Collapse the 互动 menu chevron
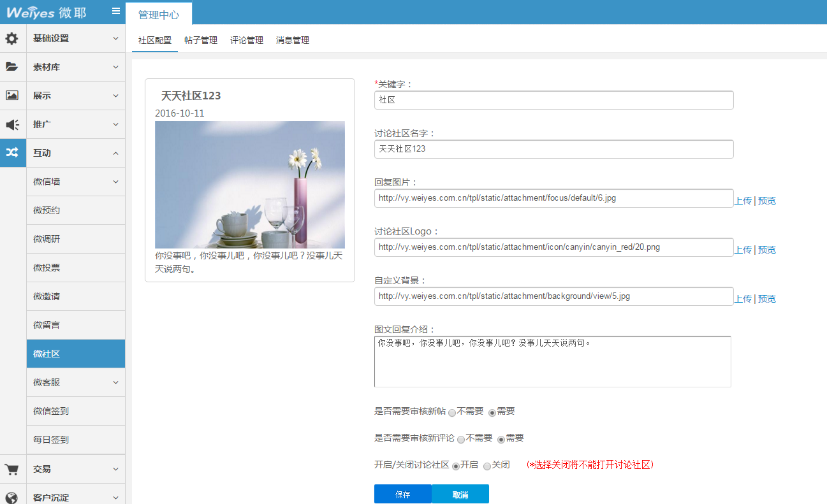 [x=115, y=153]
